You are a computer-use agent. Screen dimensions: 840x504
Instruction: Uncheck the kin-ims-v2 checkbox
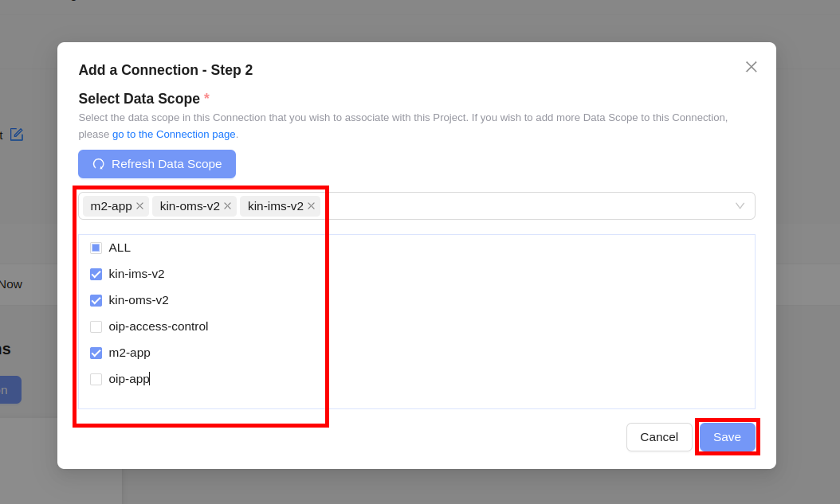96,274
